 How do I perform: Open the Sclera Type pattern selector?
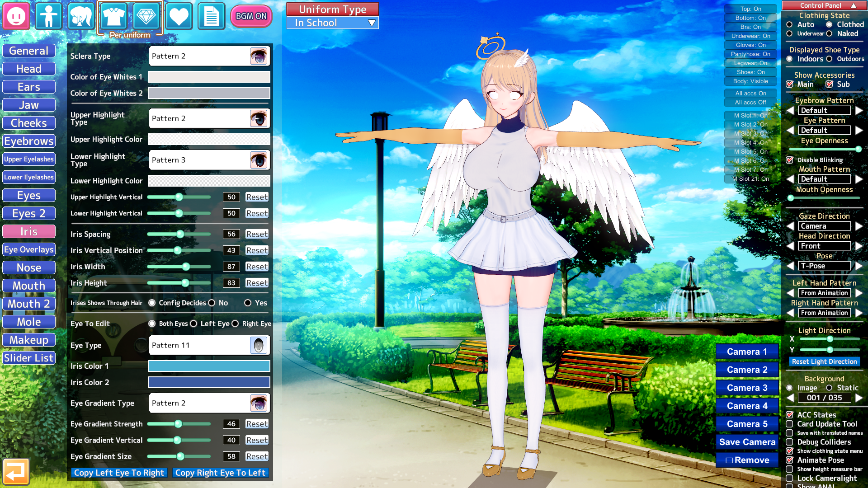point(209,56)
